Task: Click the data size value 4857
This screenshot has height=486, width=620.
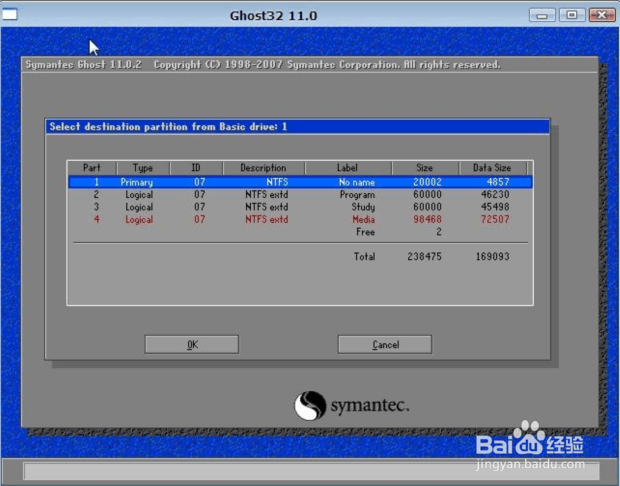Action: click(498, 182)
